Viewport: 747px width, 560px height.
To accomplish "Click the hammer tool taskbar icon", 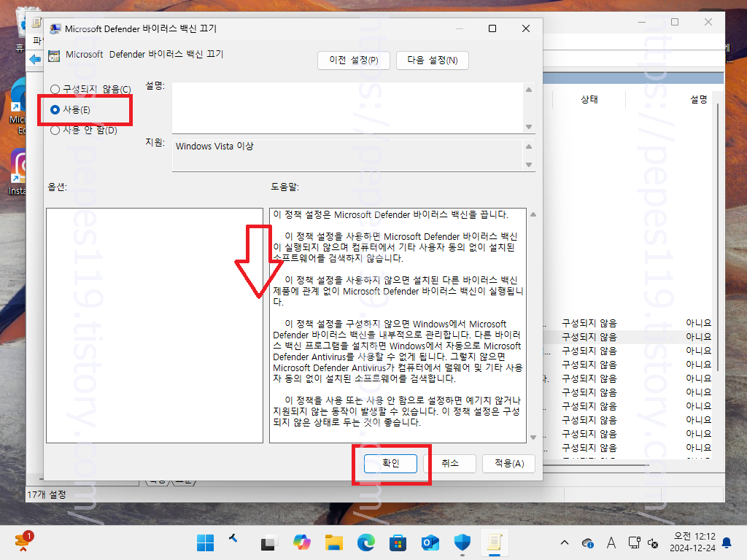I will click(x=233, y=539).
